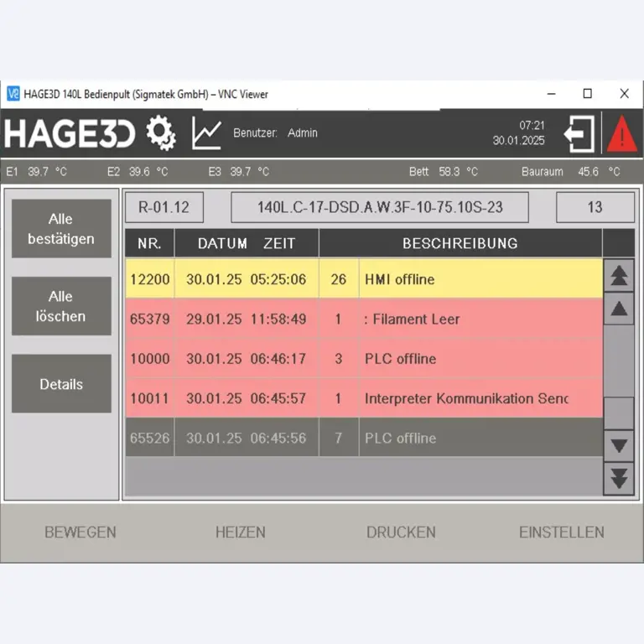Image resolution: width=644 pixels, height=644 pixels.
Task: Click the red warning triangle icon
Action: 621,134
